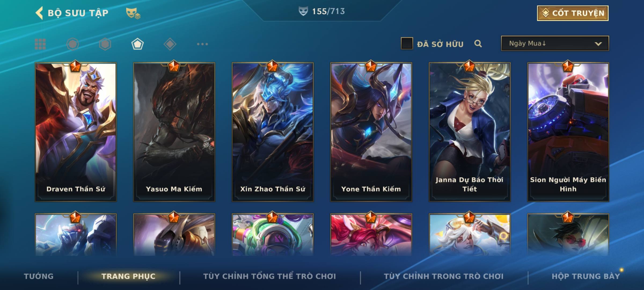Select the all-skins grid filter icon
The height and width of the screenshot is (290, 644).
(x=40, y=44)
